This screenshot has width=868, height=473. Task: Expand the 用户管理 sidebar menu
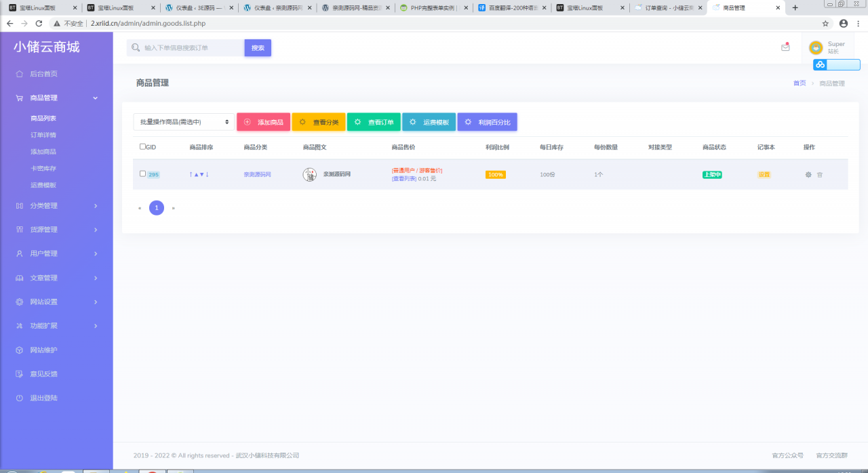point(56,253)
